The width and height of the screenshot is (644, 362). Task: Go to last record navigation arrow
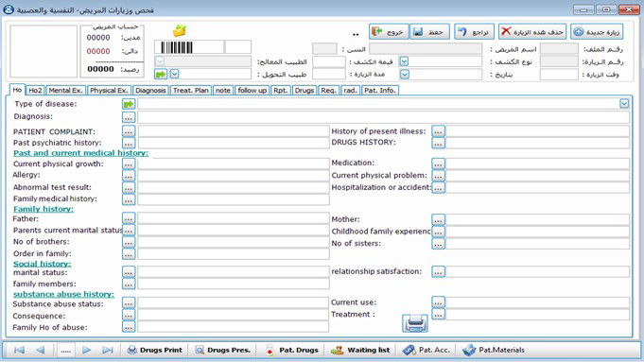(108, 350)
